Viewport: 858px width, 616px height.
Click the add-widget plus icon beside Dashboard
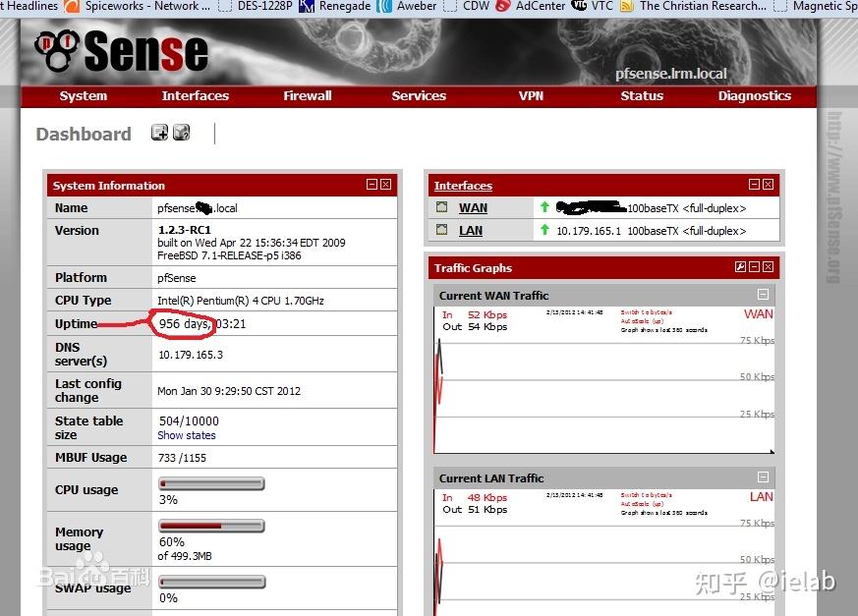pyautogui.click(x=159, y=132)
